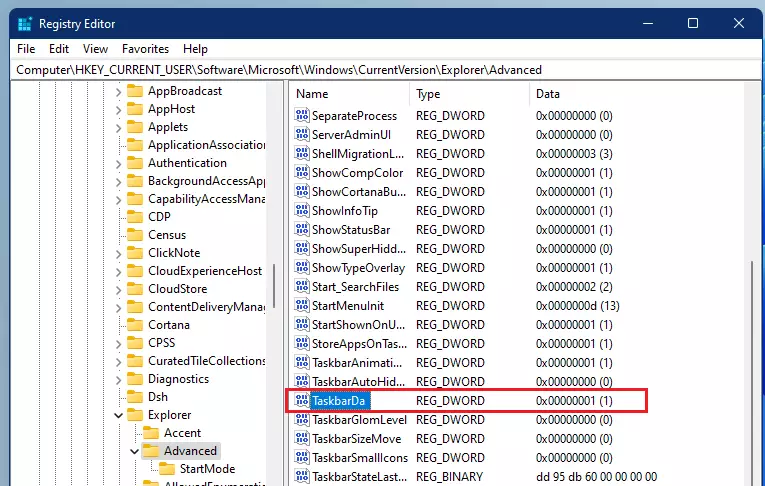Click the Start_SearchFiles value icon
The width and height of the screenshot is (765, 486).
pyautogui.click(x=302, y=286)
